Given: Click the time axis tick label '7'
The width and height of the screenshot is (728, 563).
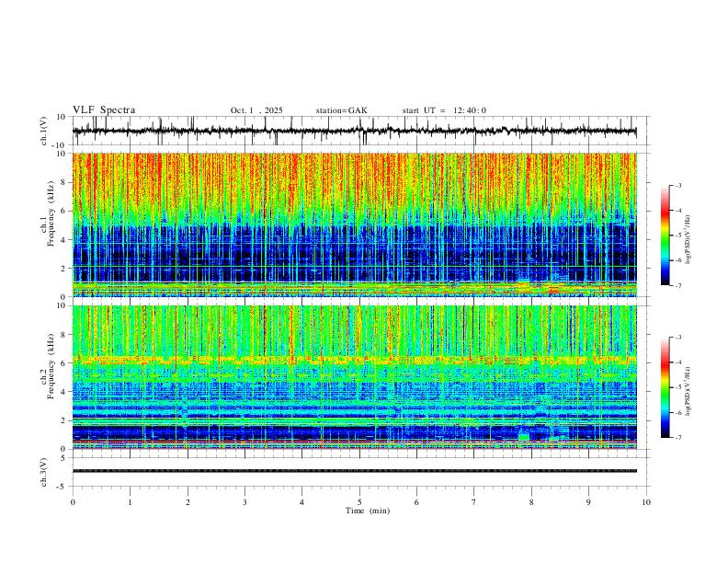Looking at the screenshot, I should (474, 502).
